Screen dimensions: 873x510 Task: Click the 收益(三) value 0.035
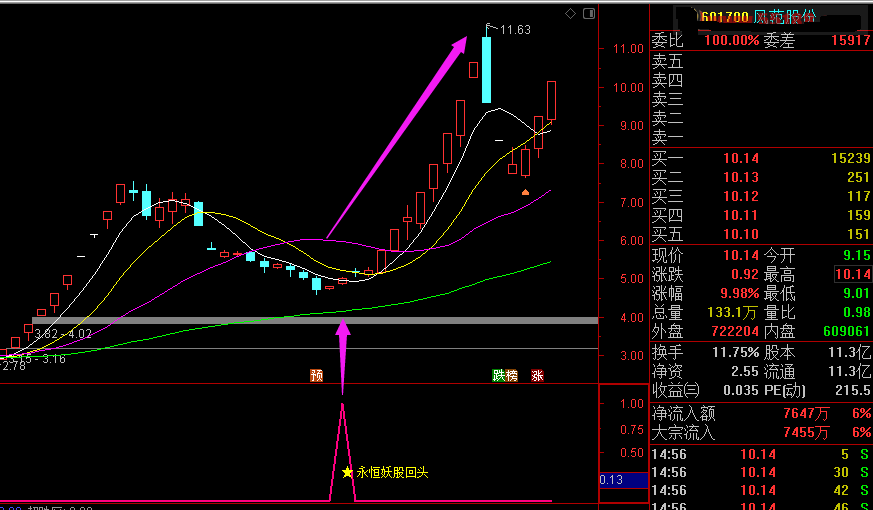tap(742, 391)
